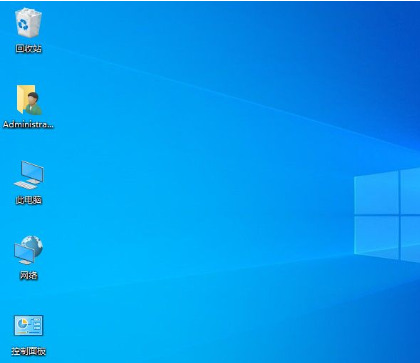Select the Network globe desktop icon
Screen dimensions: 420x363
(29, 250)
